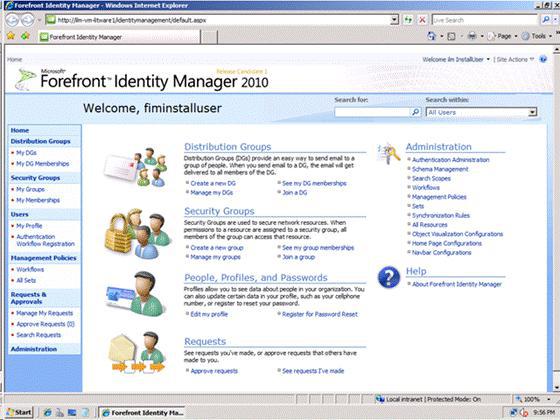Screen dimensions: 560x420
Task: Click the Navbar Configurations link
Action: (x=441, y=252)
